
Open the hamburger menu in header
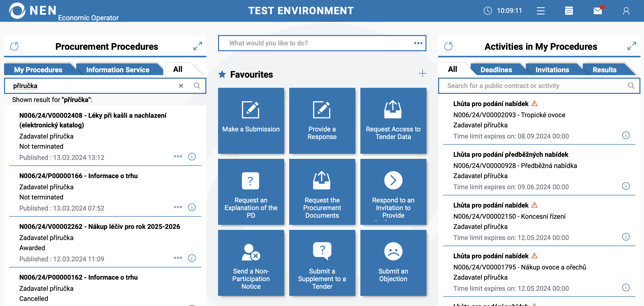[541, 11]
